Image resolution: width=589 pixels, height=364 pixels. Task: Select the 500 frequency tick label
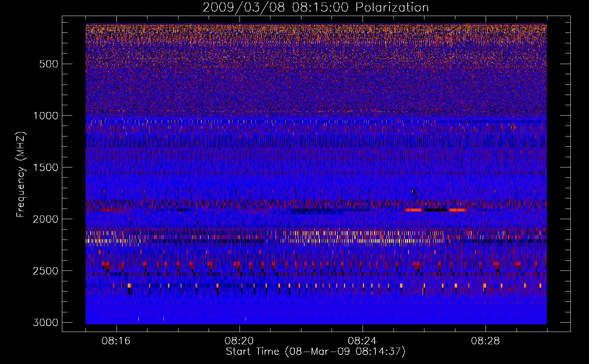(x=49, y=64)
